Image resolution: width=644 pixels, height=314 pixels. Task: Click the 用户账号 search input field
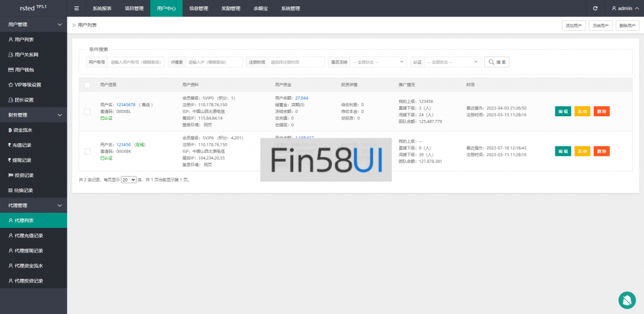point(136,62)
